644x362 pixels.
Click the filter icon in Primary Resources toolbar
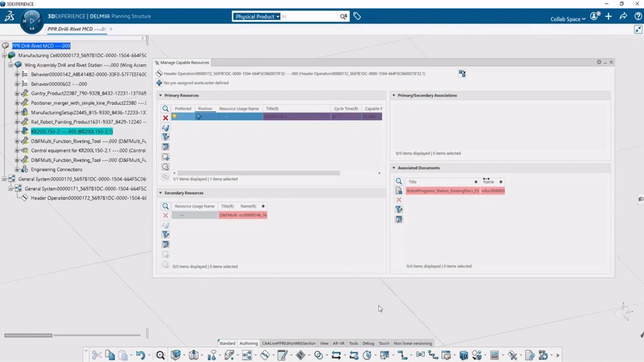click(x=166, y=137)
